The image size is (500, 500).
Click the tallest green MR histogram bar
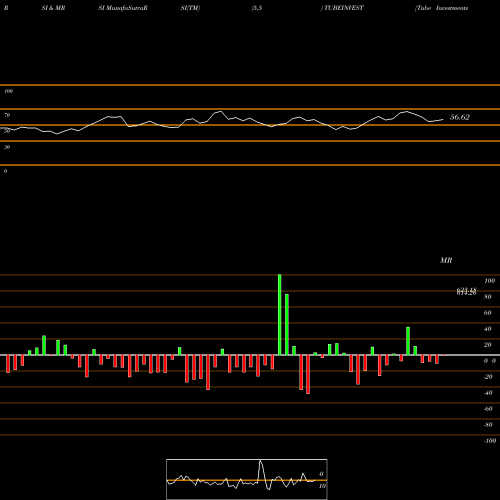(x=280, y=315)
